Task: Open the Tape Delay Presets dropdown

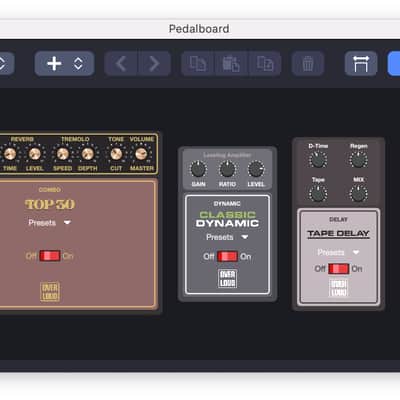Action: coord(338,252)
